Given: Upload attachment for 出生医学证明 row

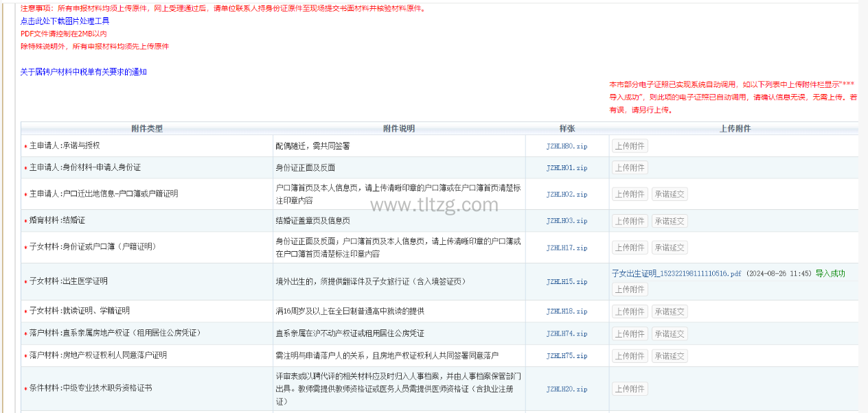Looking at the screenshot, I should point(630,290).
